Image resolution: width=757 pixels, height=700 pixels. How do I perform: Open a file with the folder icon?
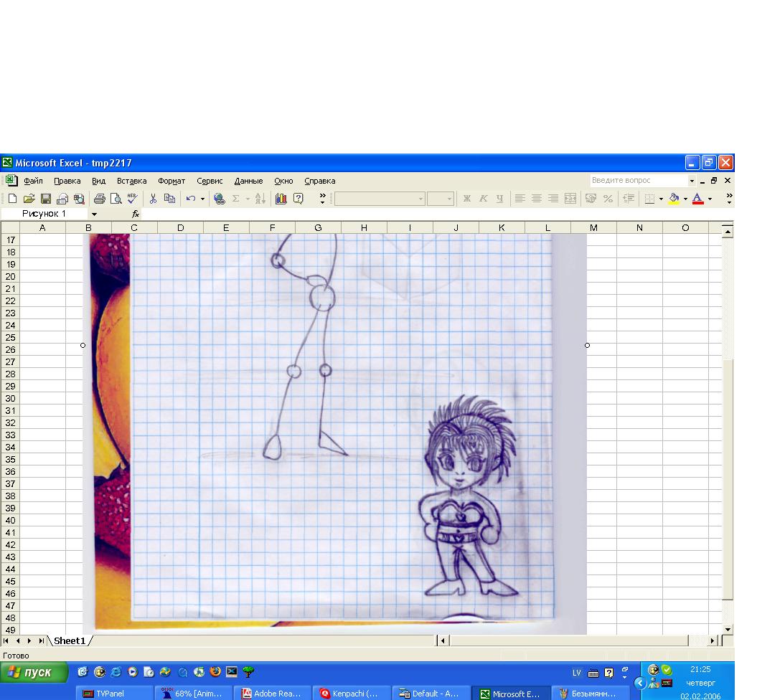[29, 199]
